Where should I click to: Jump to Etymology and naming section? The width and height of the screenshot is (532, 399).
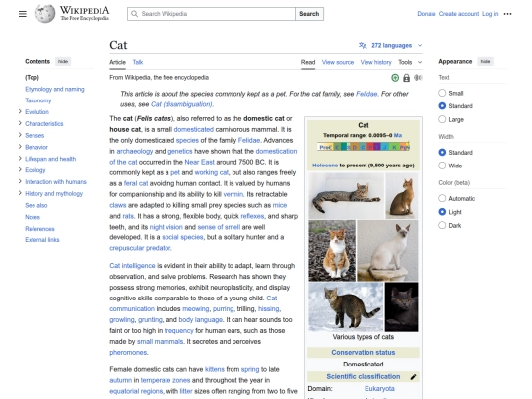54,89
